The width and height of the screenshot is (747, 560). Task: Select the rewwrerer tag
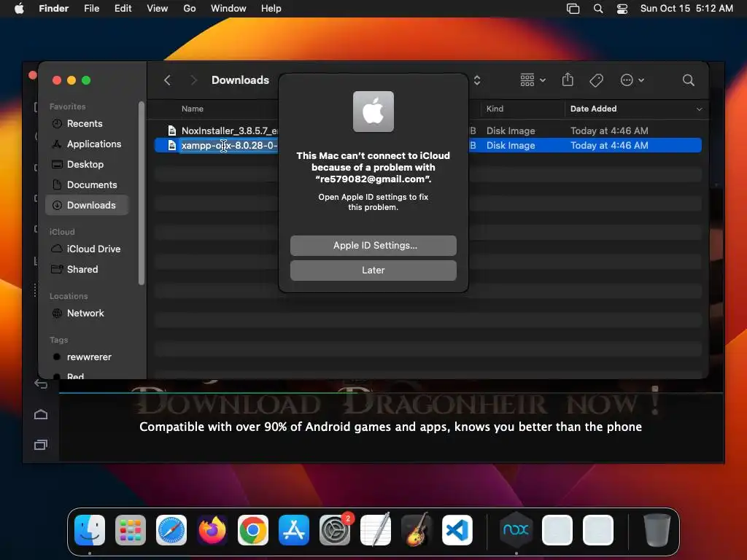[x=88, y=357]
